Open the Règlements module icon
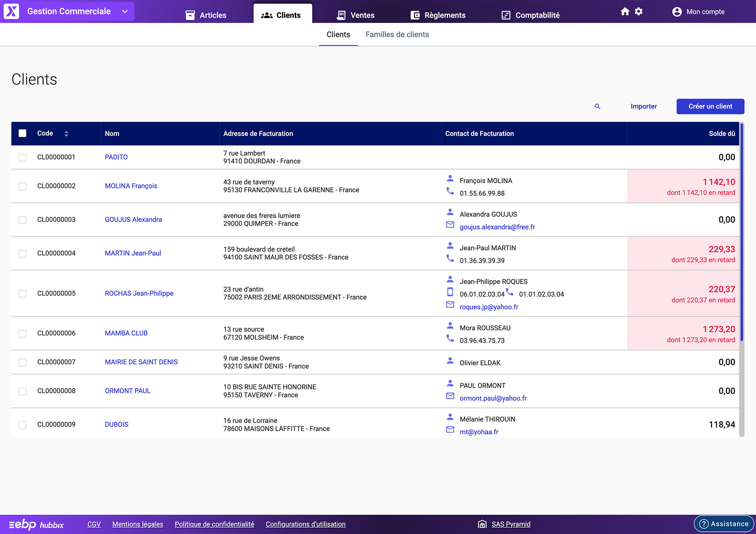Image resolution: width=756 pixels, height=534 pixels. 416,15
